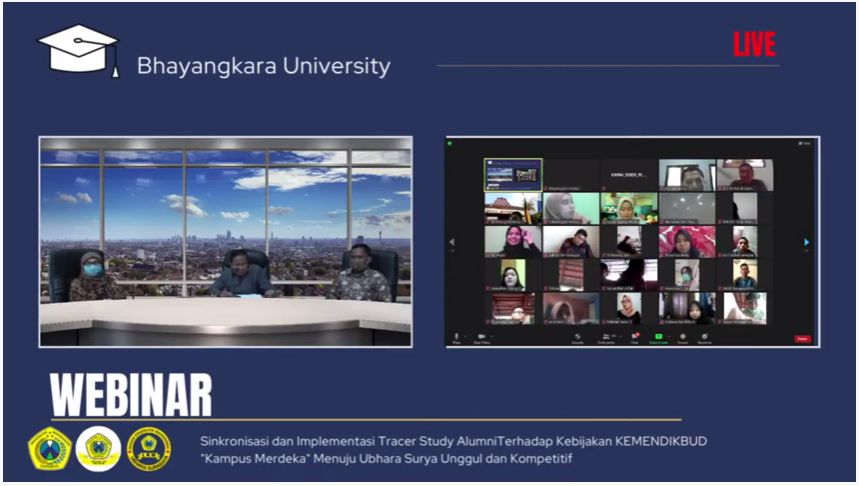Click the graduation cap university logo
Viewport: 859px width, 486px height.
tap(79, 50)
